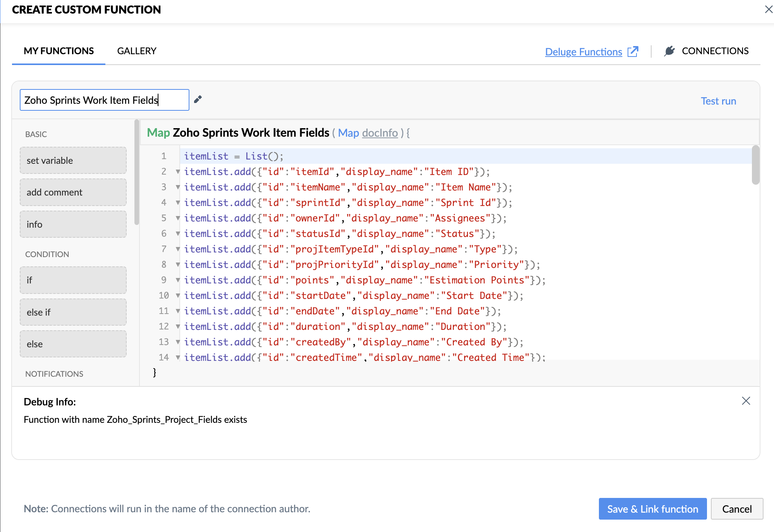The height and width of the screenshot is (532, 774).
Task: Select the MY FUNCTIONS tab
Action: 58,51
